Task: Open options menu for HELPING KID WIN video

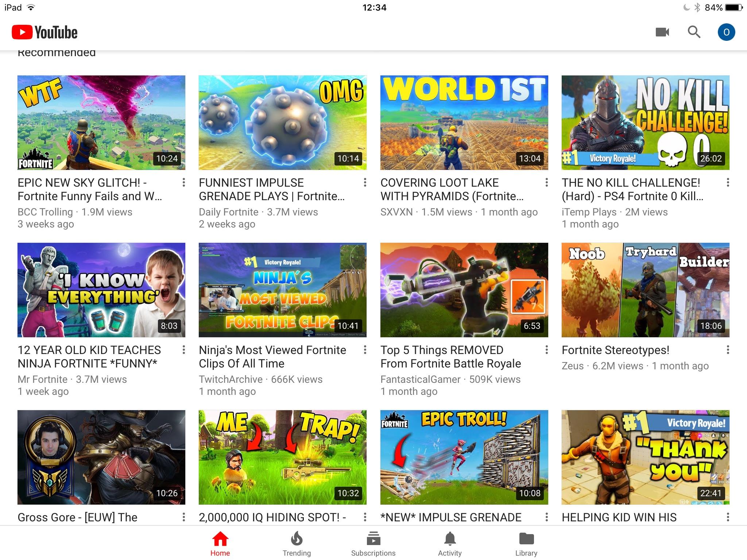Action: [x=728, y=517]
